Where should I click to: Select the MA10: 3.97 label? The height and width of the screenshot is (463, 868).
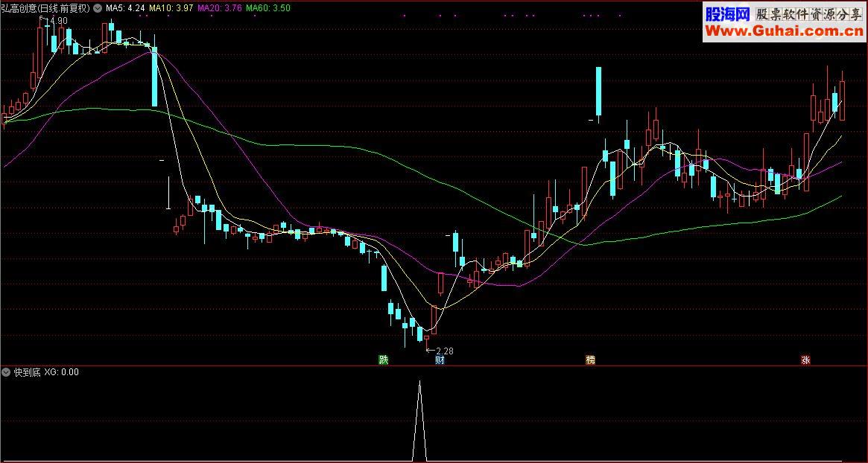coord(171,8)
